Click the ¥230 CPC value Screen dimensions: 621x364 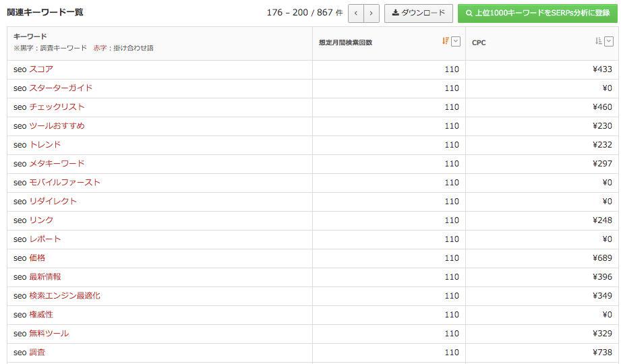coord(602,126)
